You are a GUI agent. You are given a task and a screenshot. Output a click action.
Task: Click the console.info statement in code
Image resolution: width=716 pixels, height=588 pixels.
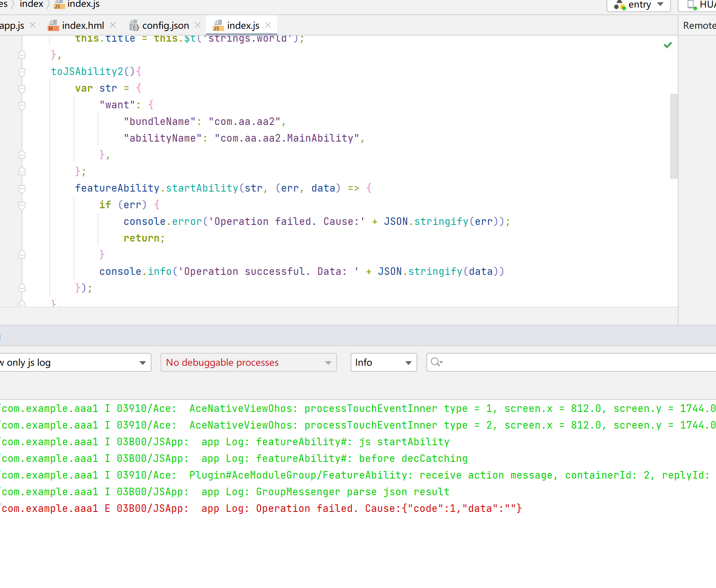coord(302,271)
